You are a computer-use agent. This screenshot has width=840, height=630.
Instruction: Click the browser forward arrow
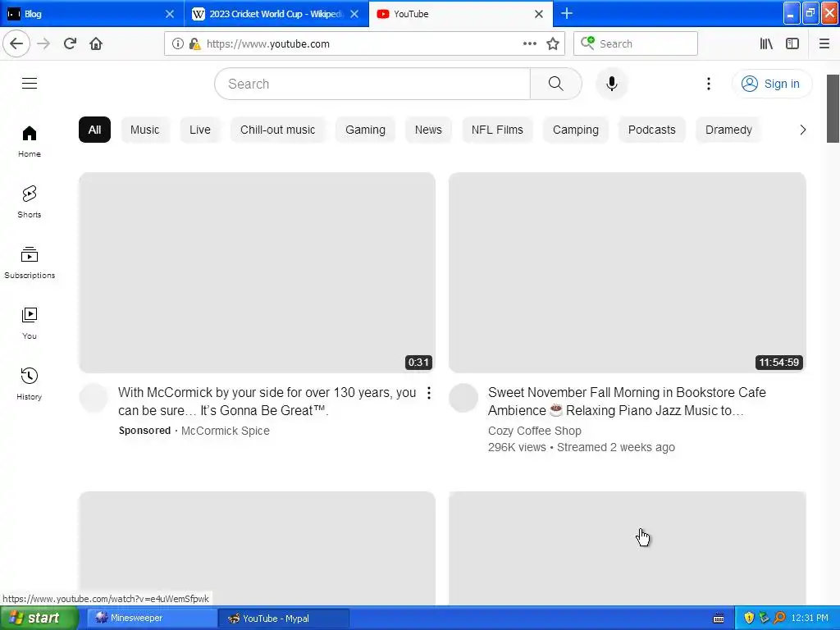click(x=43, y=43)
